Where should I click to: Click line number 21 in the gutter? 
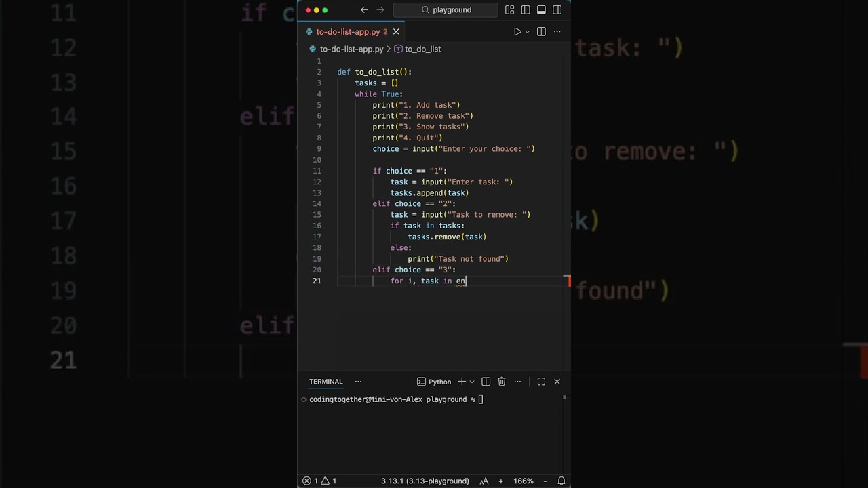(x=317, y=281)
